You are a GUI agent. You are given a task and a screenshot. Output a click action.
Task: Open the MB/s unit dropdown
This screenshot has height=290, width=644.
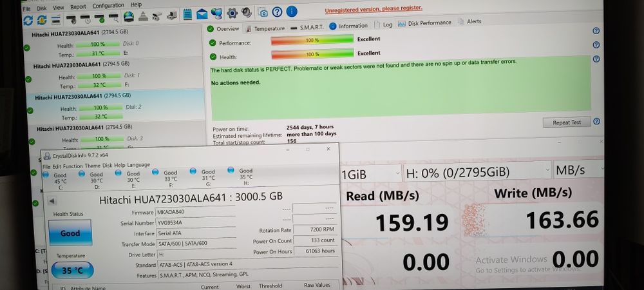579,170
